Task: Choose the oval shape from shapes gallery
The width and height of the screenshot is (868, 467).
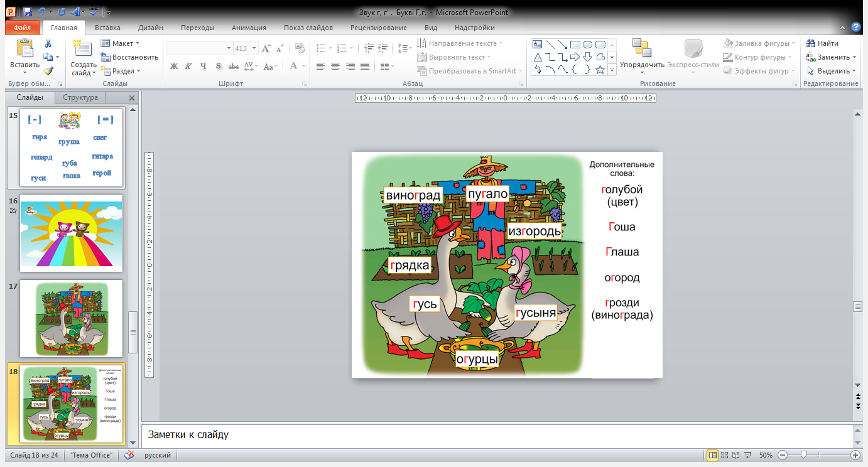Action: coord(587,44)
